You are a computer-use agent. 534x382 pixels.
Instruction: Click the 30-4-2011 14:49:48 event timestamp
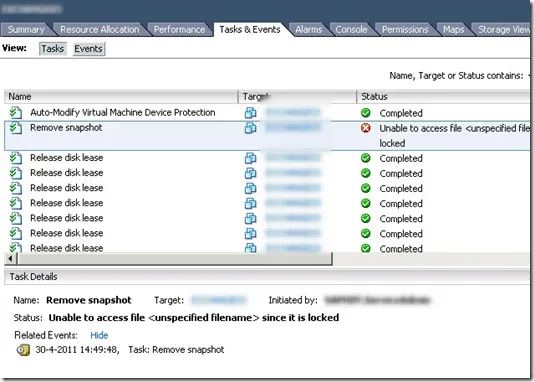[x=77, y=350]
